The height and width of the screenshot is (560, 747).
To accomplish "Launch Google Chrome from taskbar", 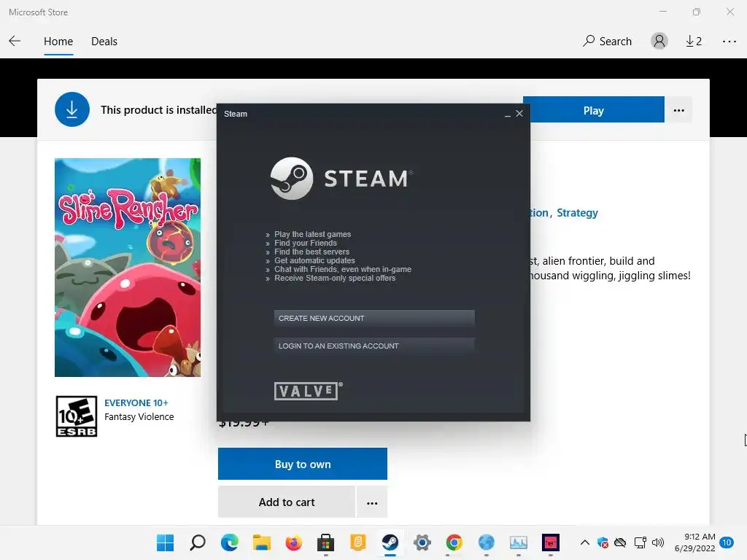I will coord(454,542).
